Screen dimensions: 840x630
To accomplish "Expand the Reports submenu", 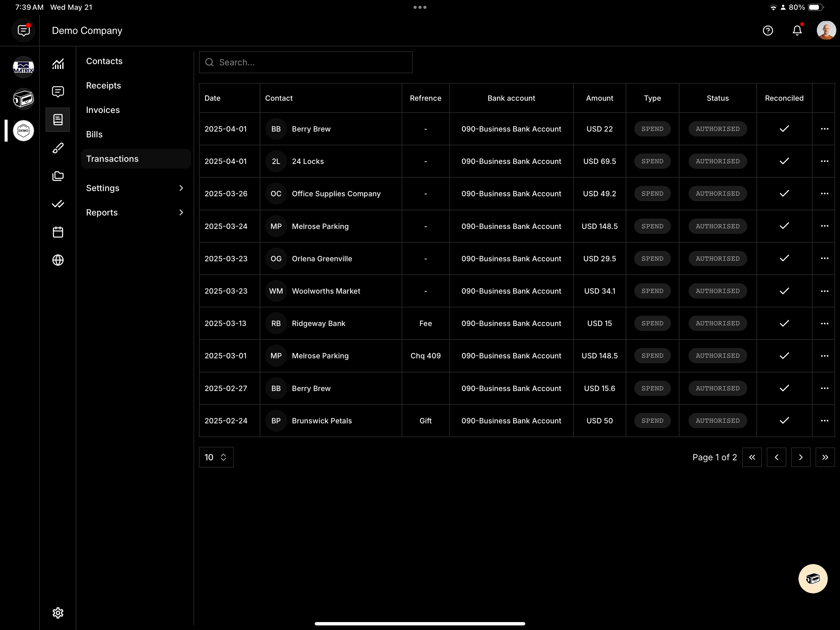I will point(136,212).
